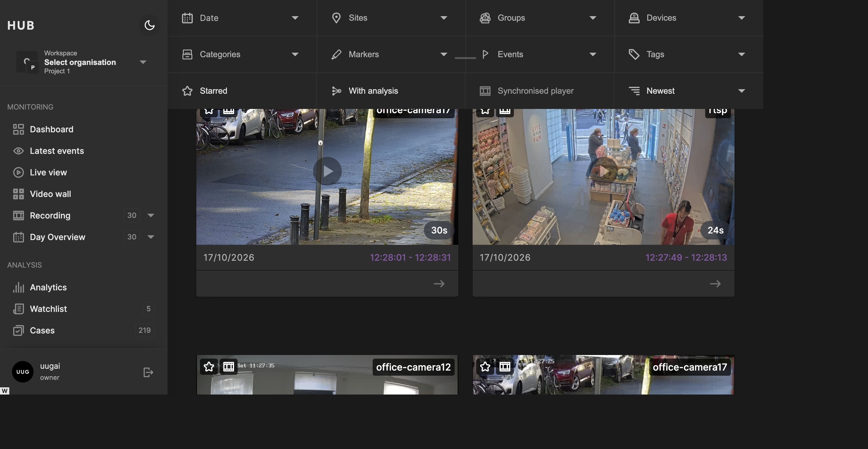
Task: Click the Events flag icon
Action: 485,54
